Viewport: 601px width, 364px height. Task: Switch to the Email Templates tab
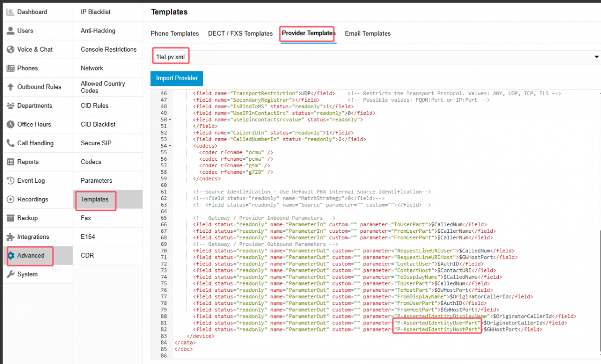coord(368,34)
